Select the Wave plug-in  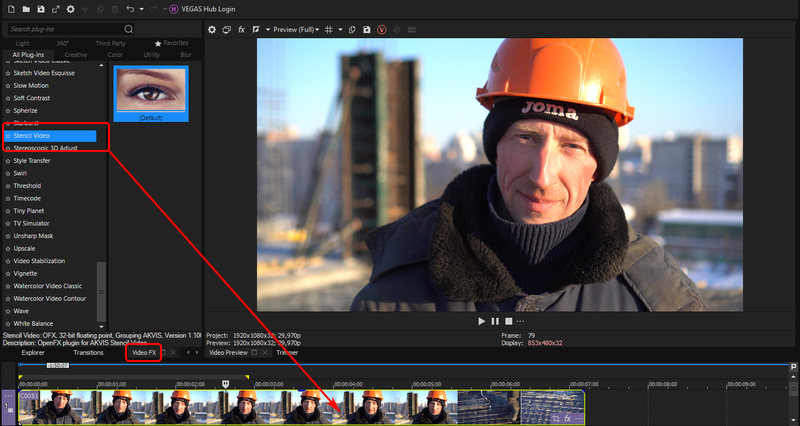click(x=21, y=311)
